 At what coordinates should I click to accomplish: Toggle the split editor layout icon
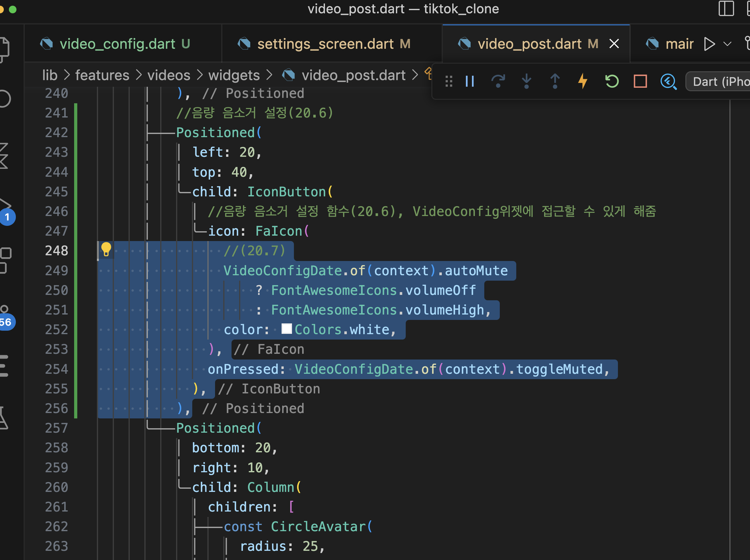(726, 9)
